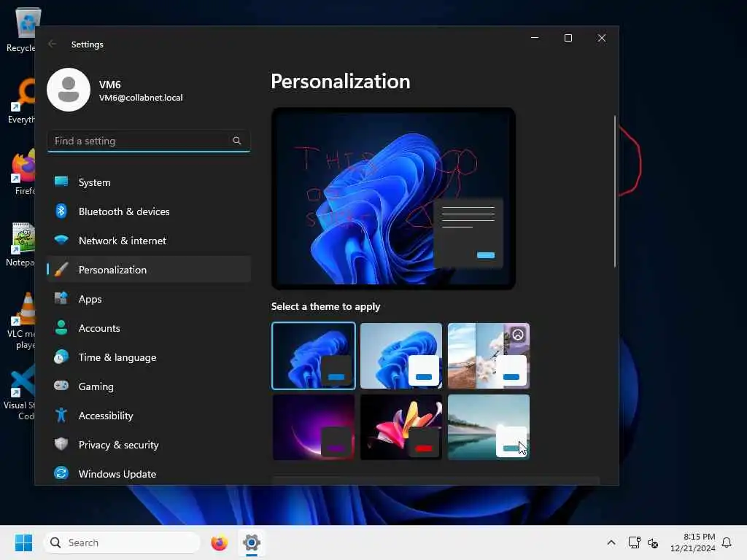The image size is (747, 560).
Task: Minimize the Settings window
Action: (x=535, y=38)
